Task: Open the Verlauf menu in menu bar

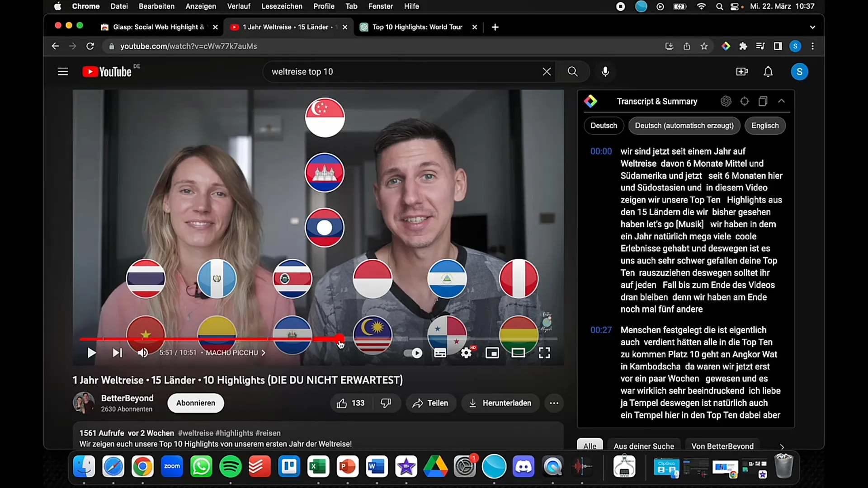Action: (x=238, y=7)
